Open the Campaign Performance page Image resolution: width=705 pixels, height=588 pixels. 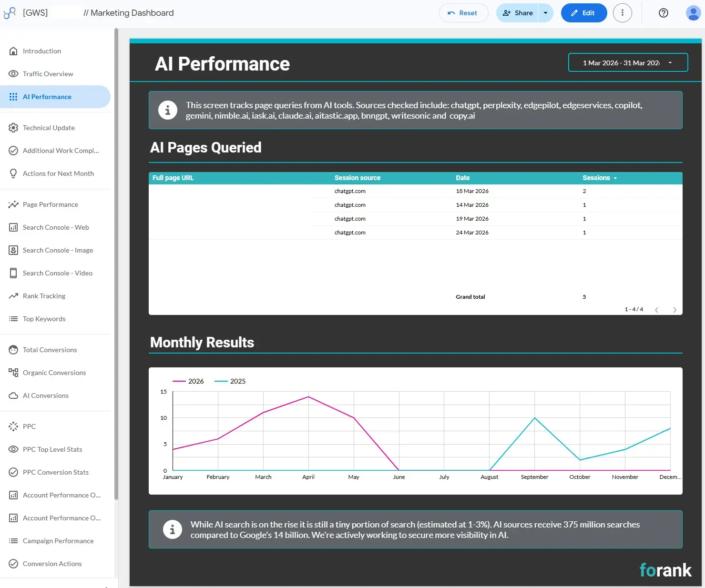[x=55, y=541]
